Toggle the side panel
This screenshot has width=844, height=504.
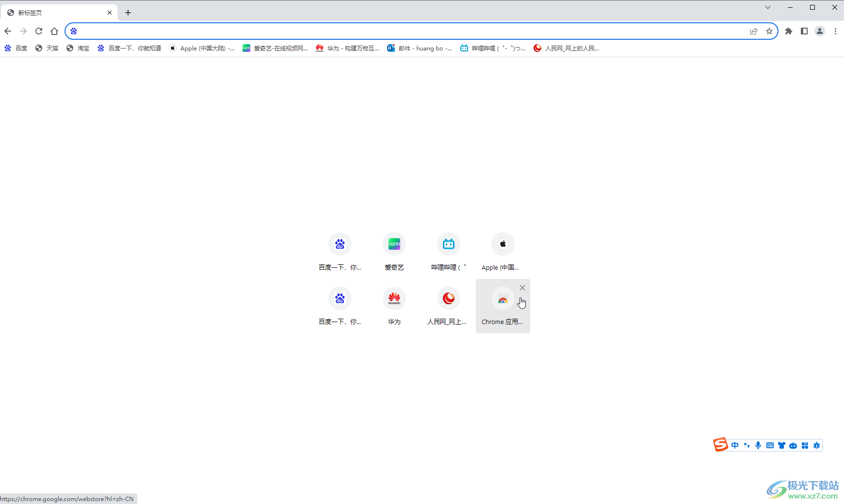click(x=804, y=31)
